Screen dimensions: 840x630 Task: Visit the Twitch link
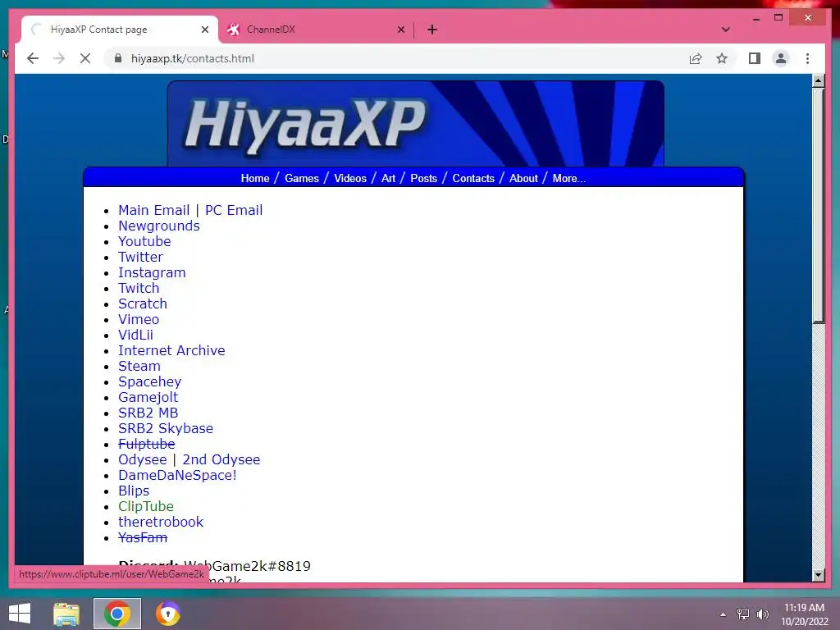(x=139, y=288)
